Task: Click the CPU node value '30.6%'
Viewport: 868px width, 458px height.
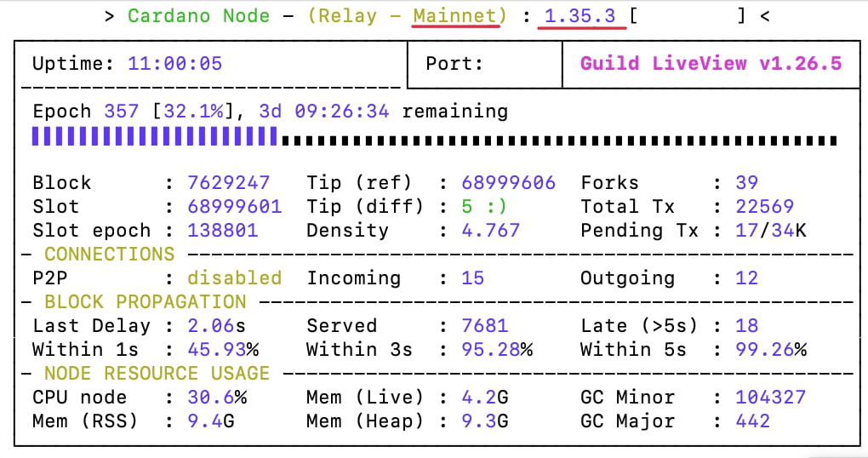Action: (217, 397)
